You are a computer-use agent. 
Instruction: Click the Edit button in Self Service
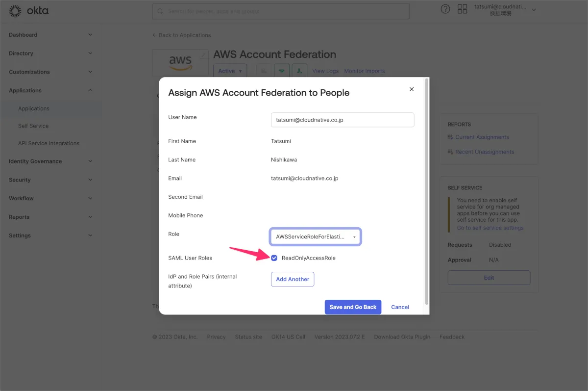(489, 278)
